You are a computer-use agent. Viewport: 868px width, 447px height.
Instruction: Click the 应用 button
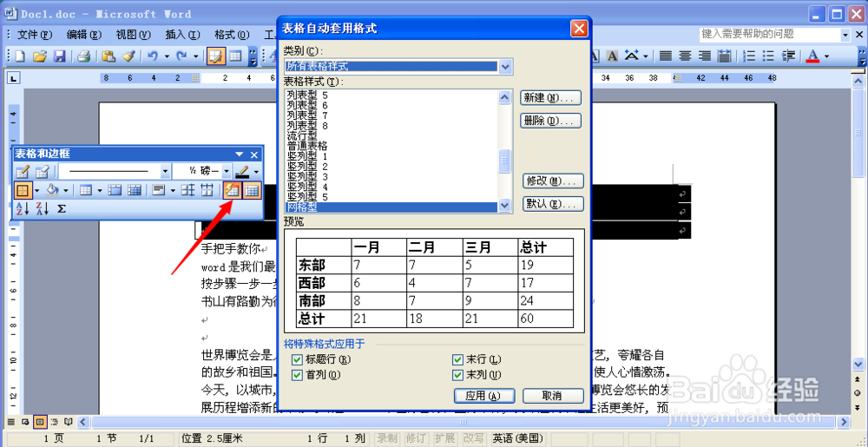484,396
